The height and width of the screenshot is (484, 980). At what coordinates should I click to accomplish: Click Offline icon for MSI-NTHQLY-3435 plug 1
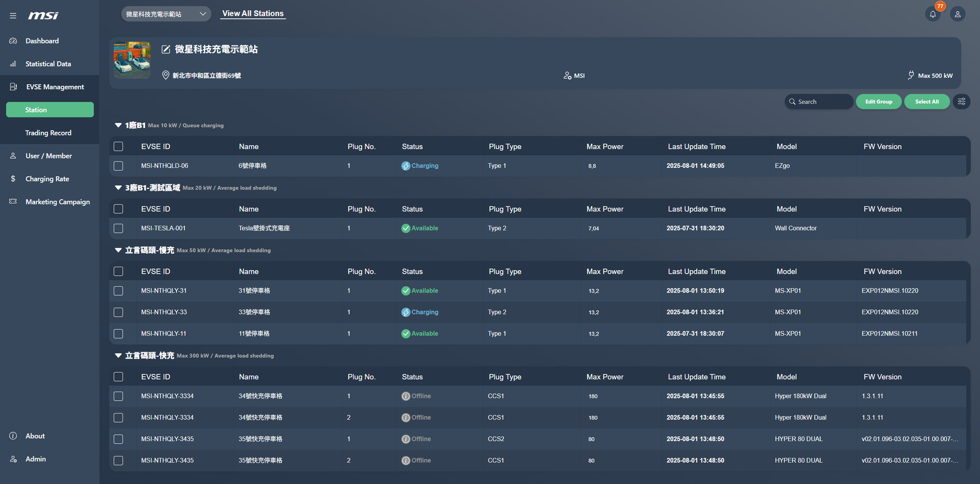coord(406,439)
